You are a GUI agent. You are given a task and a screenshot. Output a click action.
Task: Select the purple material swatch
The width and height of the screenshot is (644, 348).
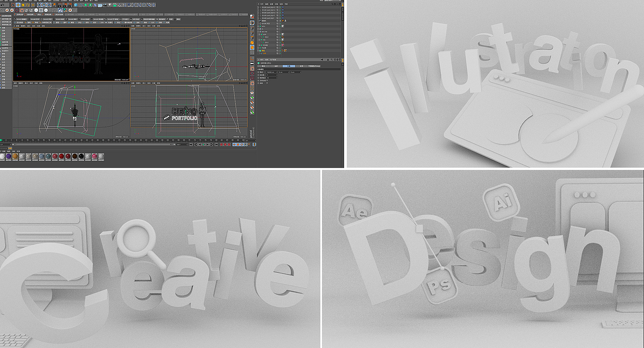coord(9,156)
